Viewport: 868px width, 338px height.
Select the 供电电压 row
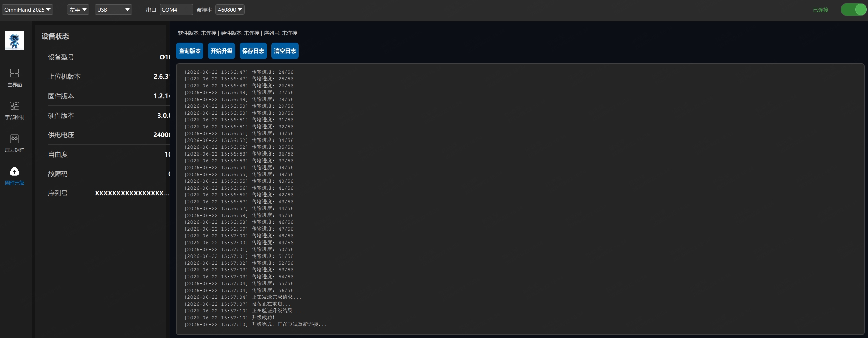pos(109,135)
